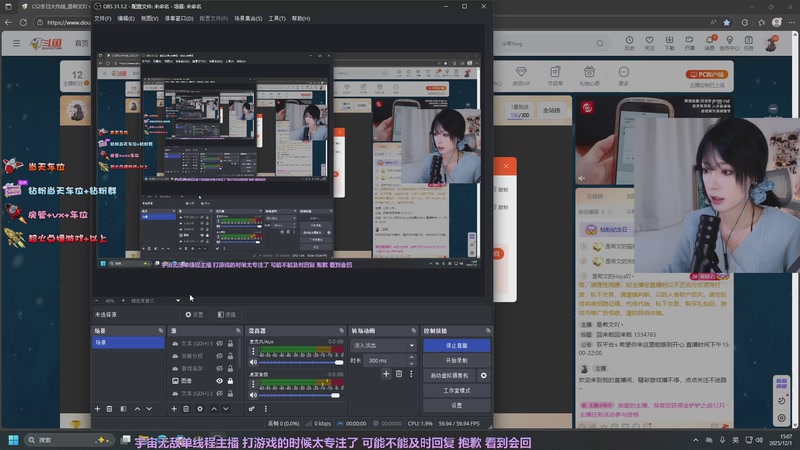Select the 场景 scene in scenes list

coord(128,342)
